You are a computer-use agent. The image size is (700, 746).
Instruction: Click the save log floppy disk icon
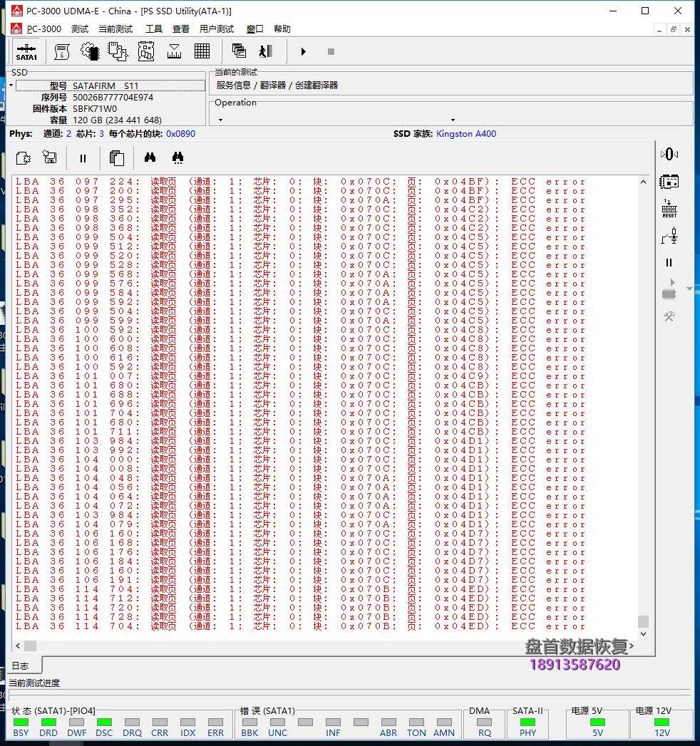pyautogui.click(x=49, y=158)
